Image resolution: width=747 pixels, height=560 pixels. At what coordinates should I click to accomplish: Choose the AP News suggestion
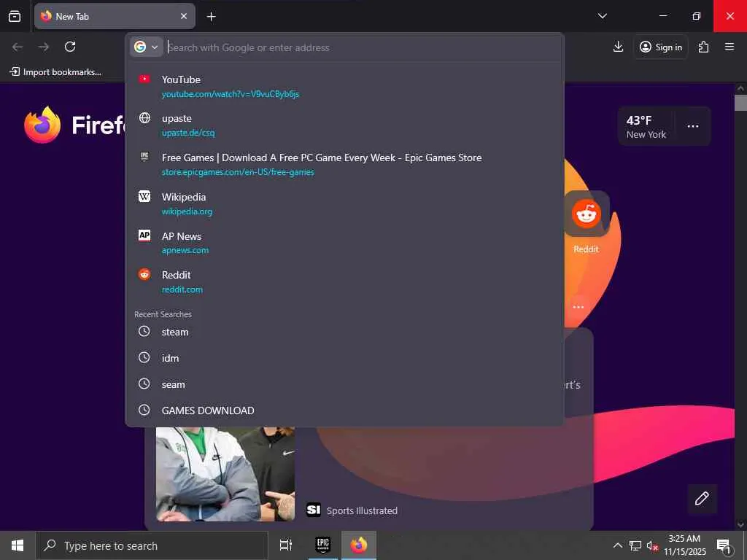point(344,242)
